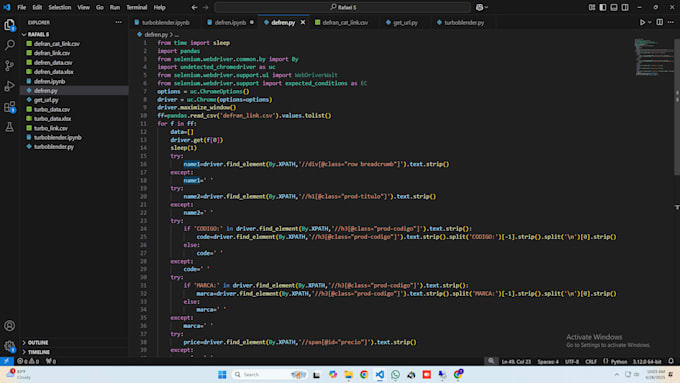Switch to the defran_cat_link.csv tab
This screenshot has width=680, height=383.
click(x=345, y=23)
